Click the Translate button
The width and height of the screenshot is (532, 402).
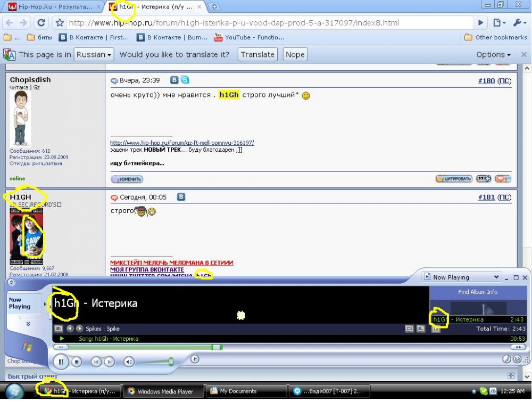pos(257,54)
